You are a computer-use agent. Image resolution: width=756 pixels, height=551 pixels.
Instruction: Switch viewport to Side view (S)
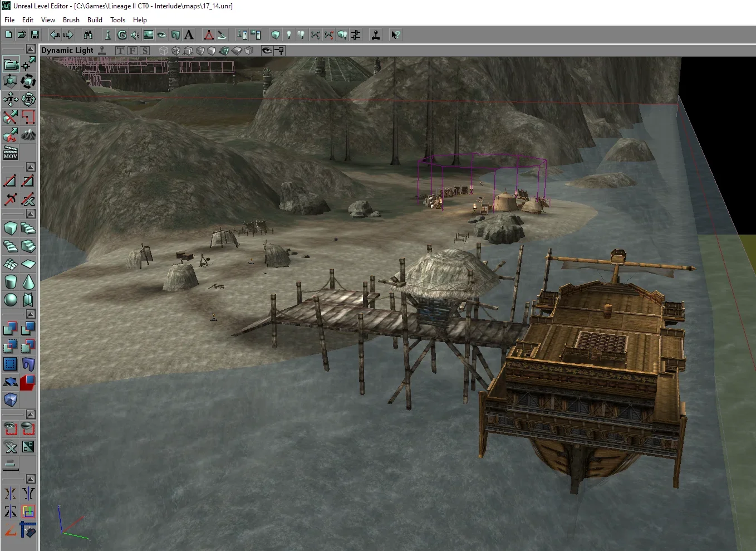[x=145, y=50]
